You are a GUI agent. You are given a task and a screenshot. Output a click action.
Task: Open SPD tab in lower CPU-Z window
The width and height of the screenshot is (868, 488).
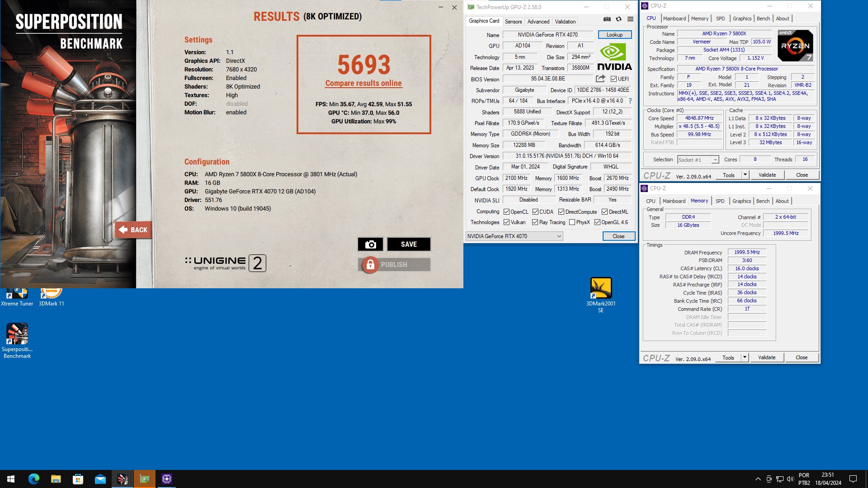point(720,201)
